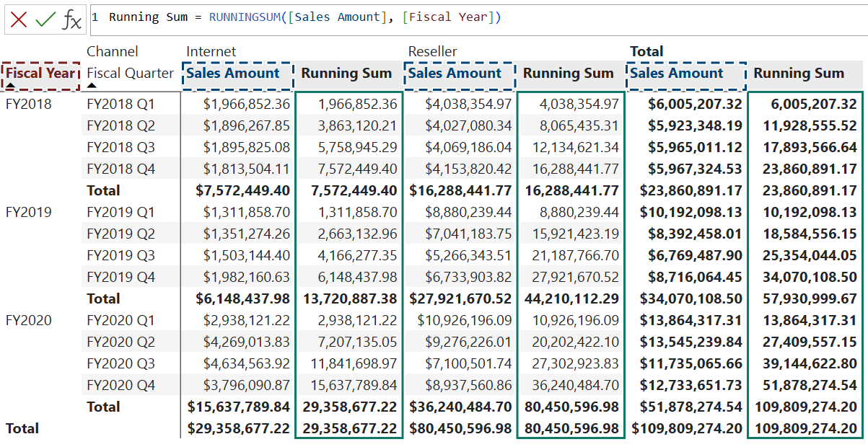Click the FY2019 Q3 quarter row label
Image resolution: width=868 pixels, height=447 pixels.
[120, 255]
